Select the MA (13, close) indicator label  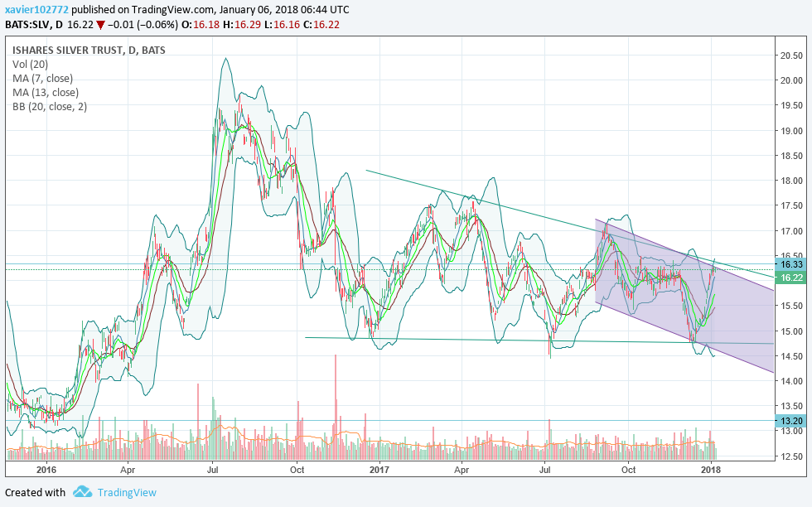coord(46,92)
